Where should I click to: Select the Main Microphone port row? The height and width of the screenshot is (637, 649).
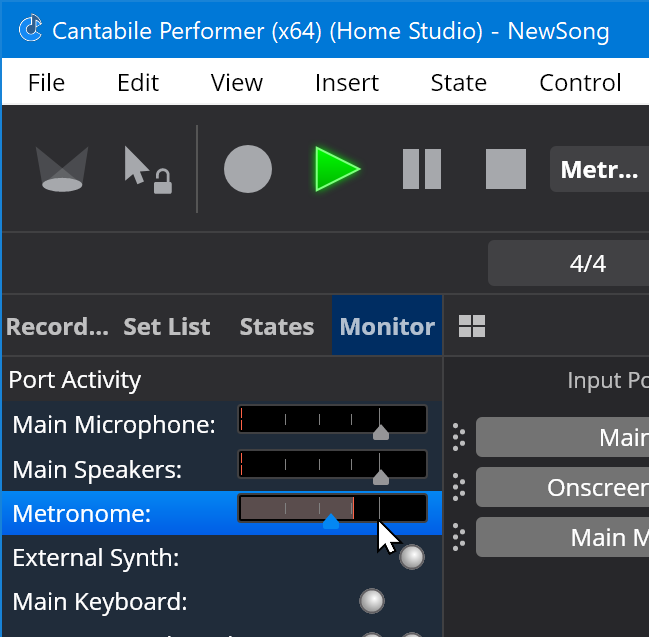222,424
